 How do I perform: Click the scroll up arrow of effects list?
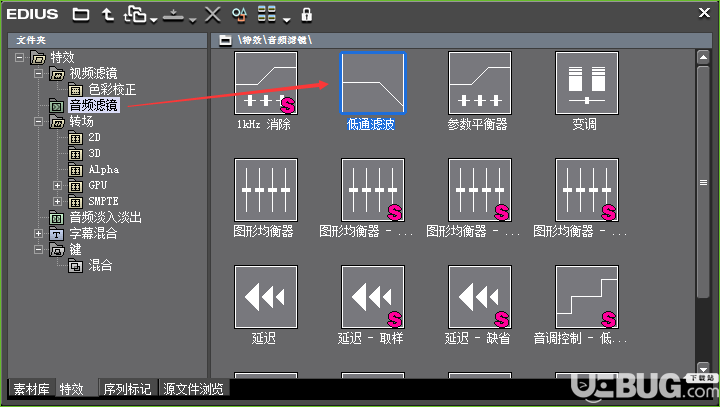tap(703, 57)
